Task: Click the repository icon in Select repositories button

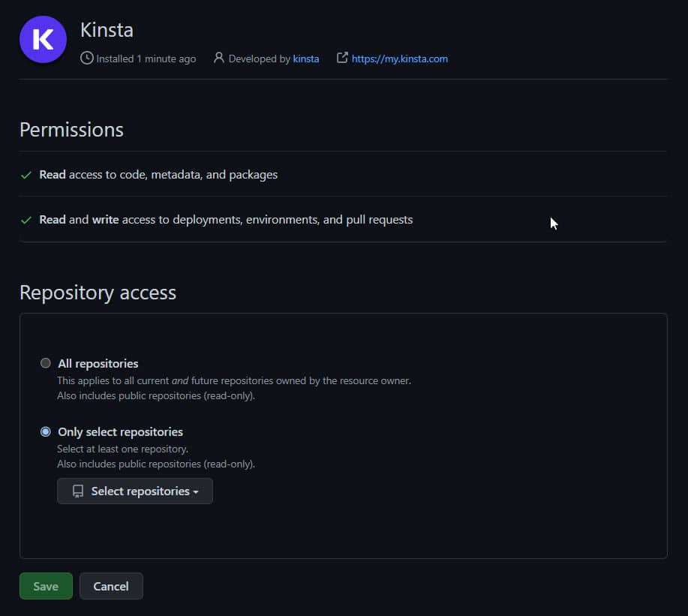Action: (x=77, y=491)
